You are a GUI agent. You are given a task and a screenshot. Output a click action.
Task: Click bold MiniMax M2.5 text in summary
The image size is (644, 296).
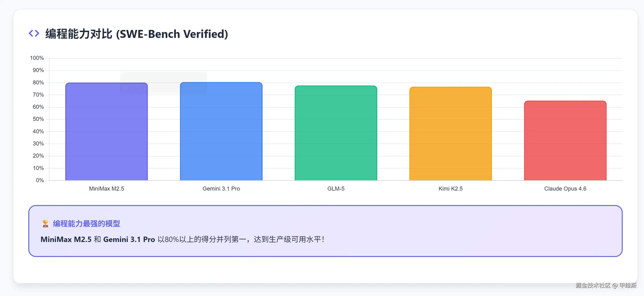pos(66,239)
